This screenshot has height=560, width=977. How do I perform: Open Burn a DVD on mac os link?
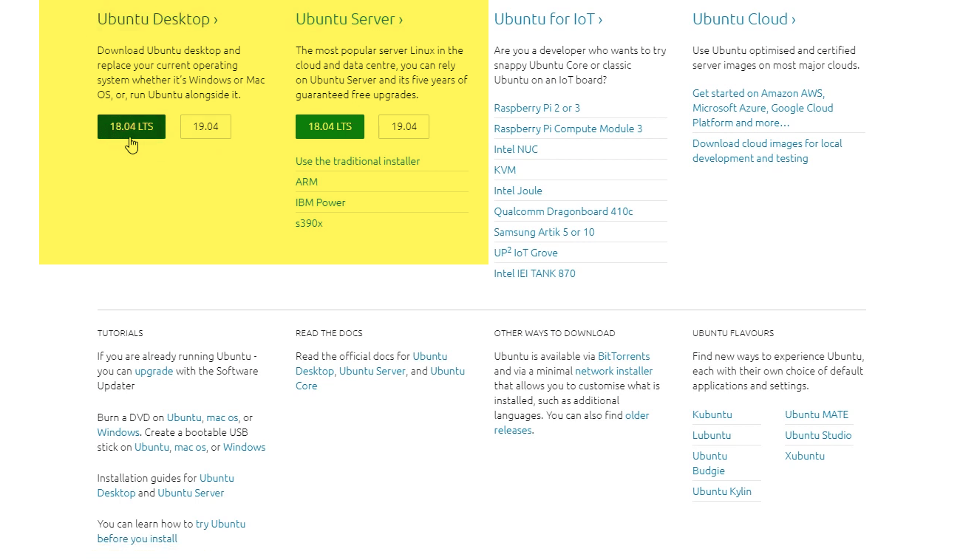click(x=222, y=417)
